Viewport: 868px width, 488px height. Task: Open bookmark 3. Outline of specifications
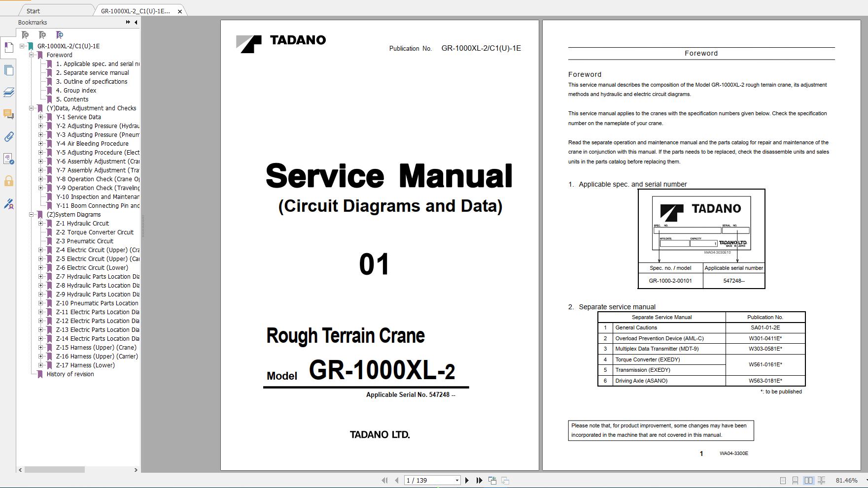tap(92, 82)
